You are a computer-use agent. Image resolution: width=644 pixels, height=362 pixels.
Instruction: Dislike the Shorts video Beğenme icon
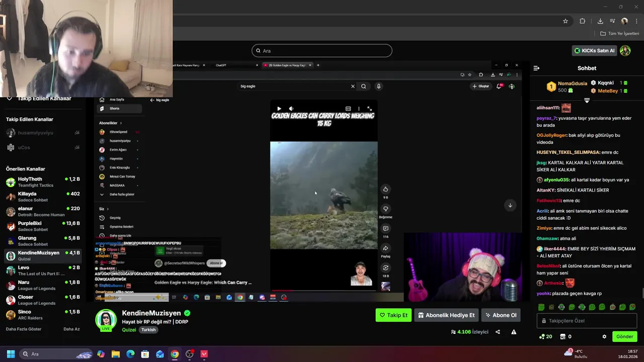[385, 209]
